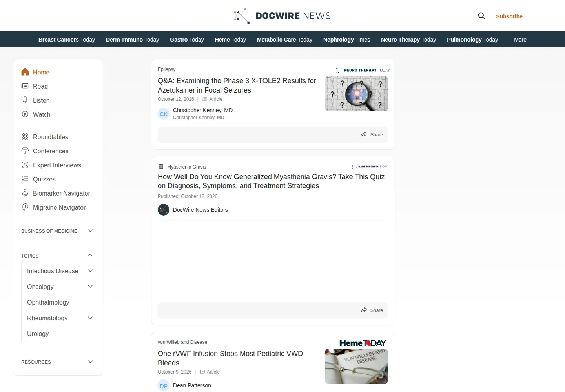Screen dimensions: 565x392
Task: Click the DP author avatar
Action: 164,386
